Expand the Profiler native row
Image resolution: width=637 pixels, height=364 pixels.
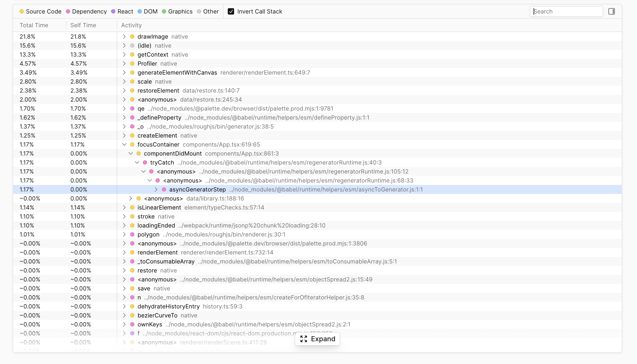pyautogui.click(x=124, y=63)
